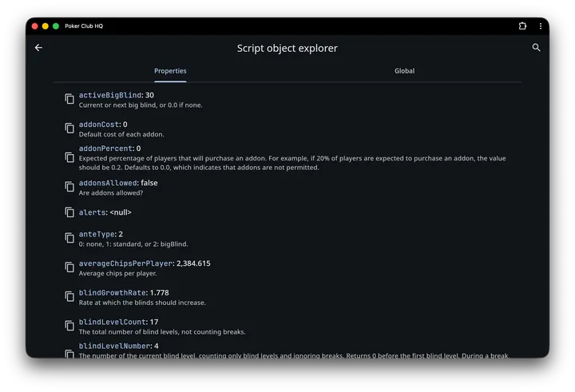The height and width of the screenshot is (392, 575).
Task: Click description 'Default cost of each addon.'
Action: click(x=121, y=135)
